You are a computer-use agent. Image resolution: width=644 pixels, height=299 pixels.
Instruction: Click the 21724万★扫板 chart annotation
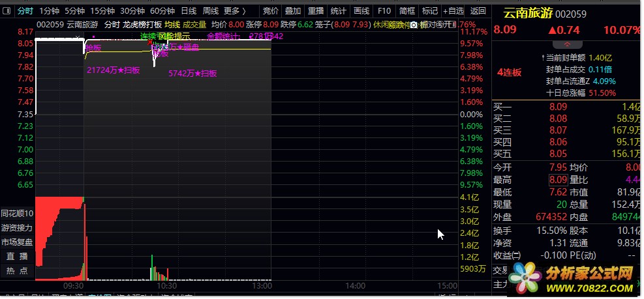pos(114,70)
